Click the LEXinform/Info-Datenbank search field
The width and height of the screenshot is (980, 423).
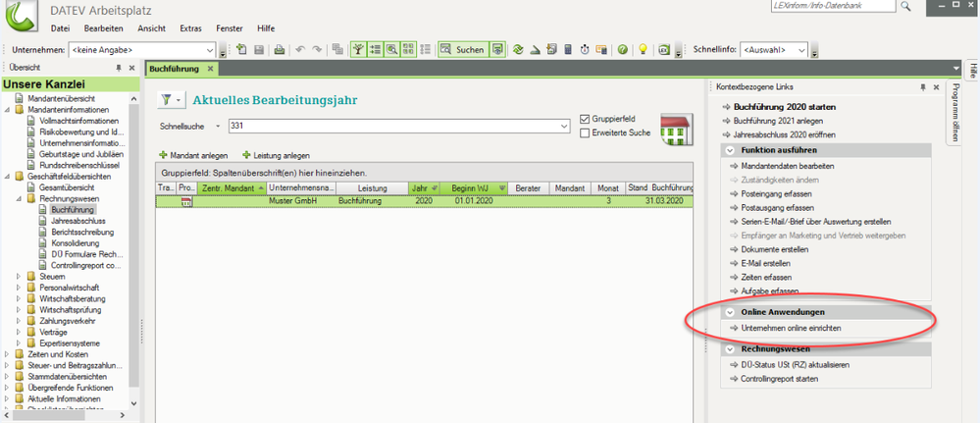[834, 6]
